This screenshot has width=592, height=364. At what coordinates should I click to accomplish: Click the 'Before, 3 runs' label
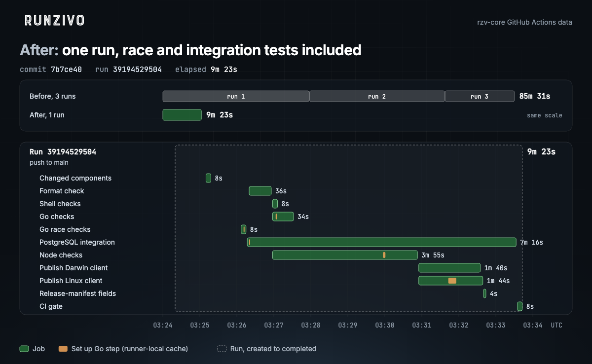pyautogui.click(x=53, y=96)
